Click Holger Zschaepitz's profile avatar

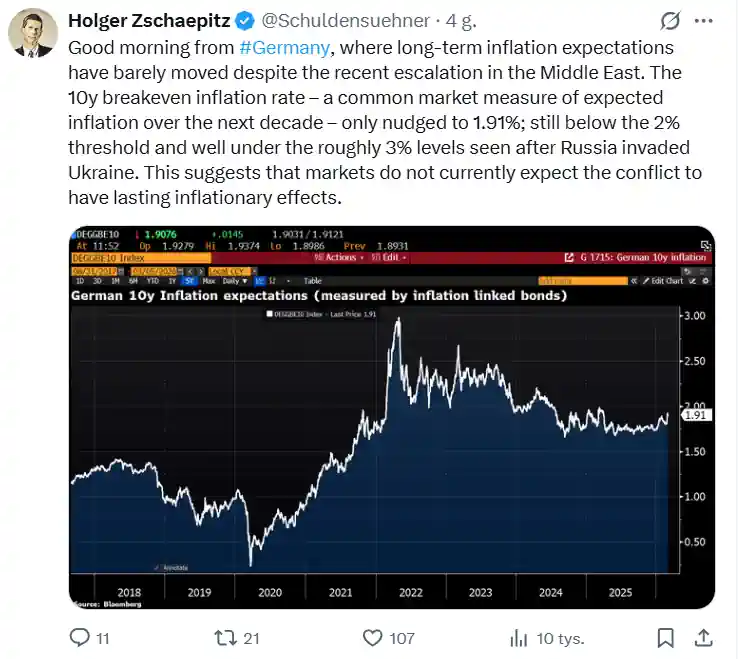[32, 33]
